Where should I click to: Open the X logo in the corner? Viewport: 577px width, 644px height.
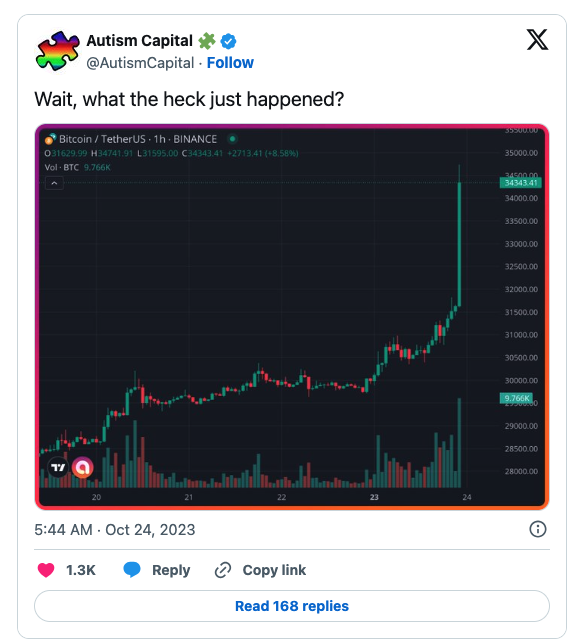(537, 40)
